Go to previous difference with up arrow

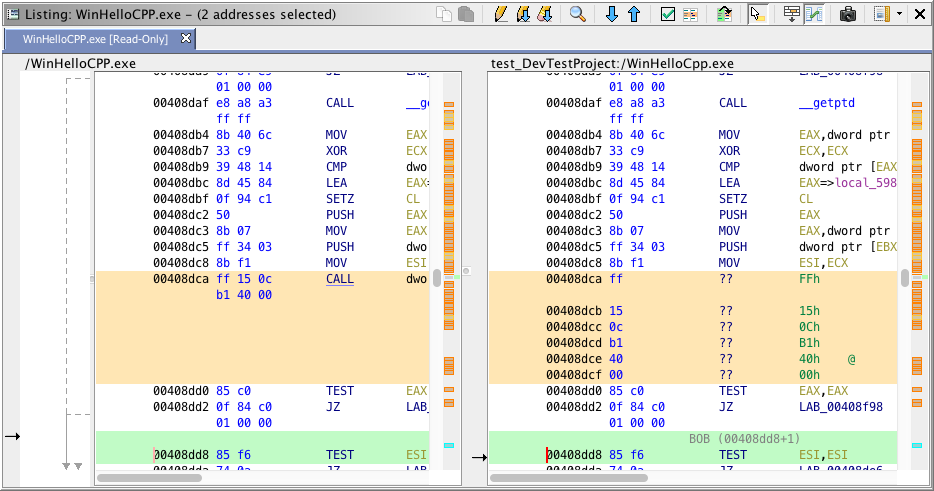pyautogui.click(x=633, y=14)
